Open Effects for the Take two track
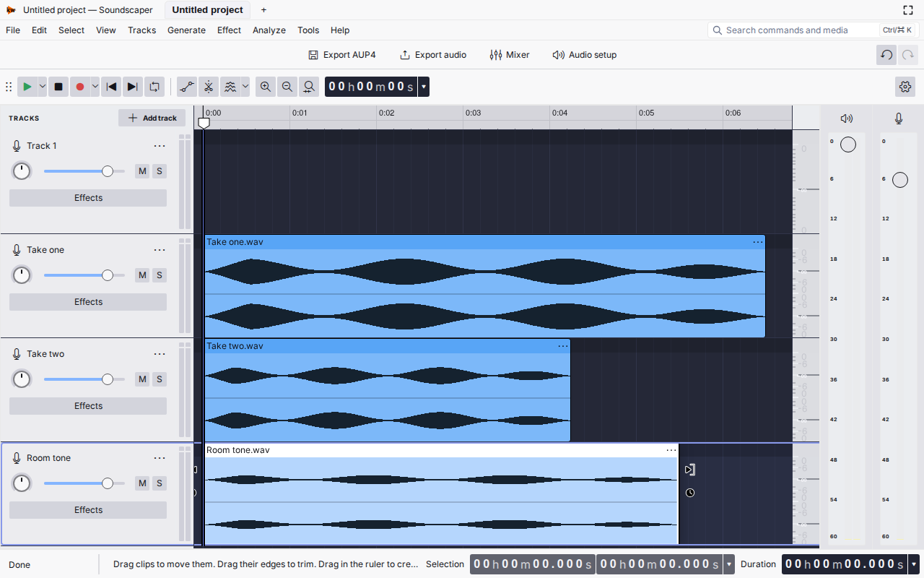The image size is (924, 578). pos(88,406)
